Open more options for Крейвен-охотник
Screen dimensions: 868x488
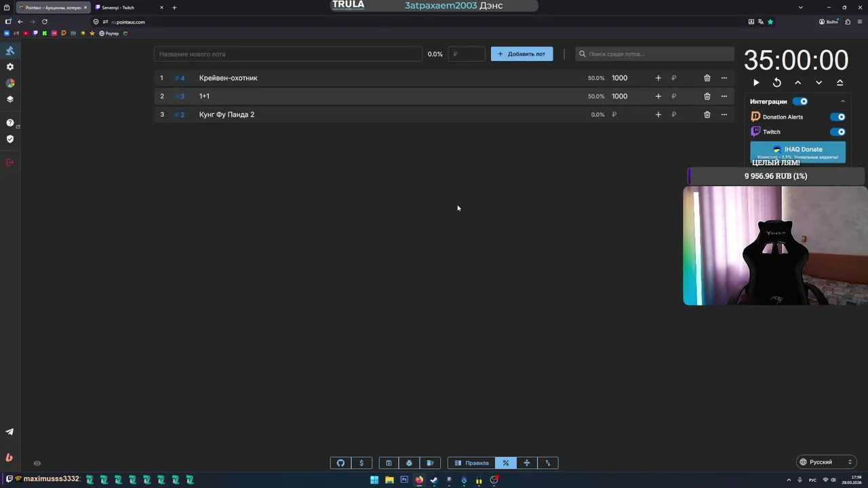pos(724,78)
